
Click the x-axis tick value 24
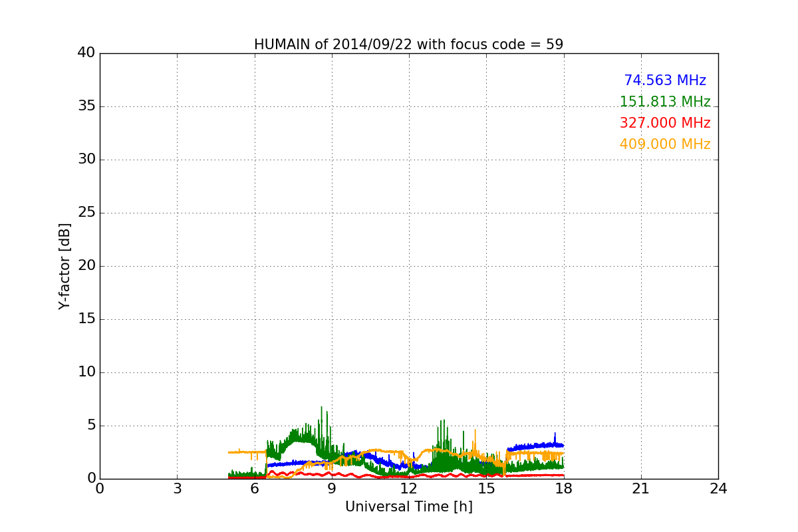coord(718,489)
